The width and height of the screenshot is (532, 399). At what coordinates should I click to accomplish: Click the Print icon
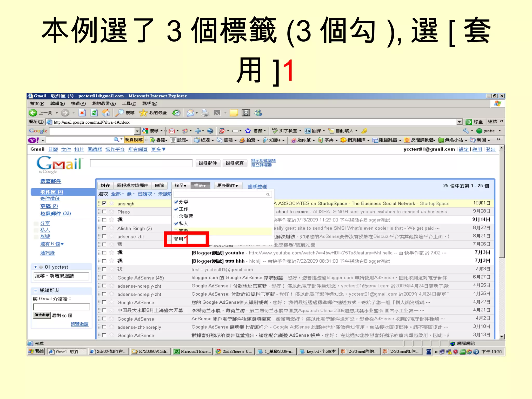coord(205,113)
